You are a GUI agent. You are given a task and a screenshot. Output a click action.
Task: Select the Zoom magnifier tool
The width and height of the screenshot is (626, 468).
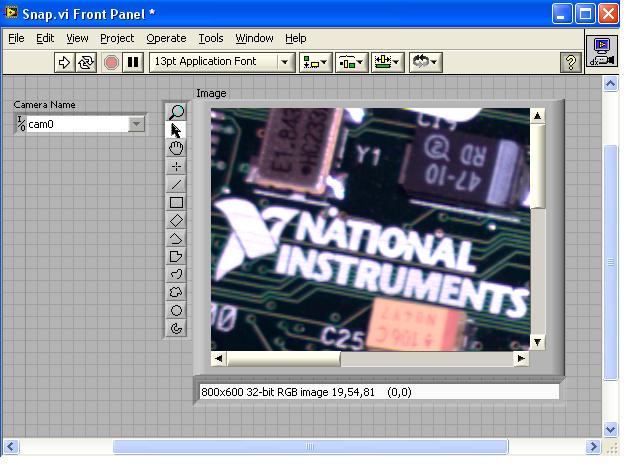[176, 112]
